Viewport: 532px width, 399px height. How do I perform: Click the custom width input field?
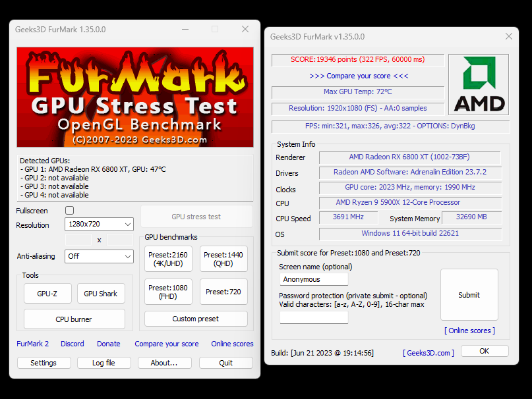point(78,240)
